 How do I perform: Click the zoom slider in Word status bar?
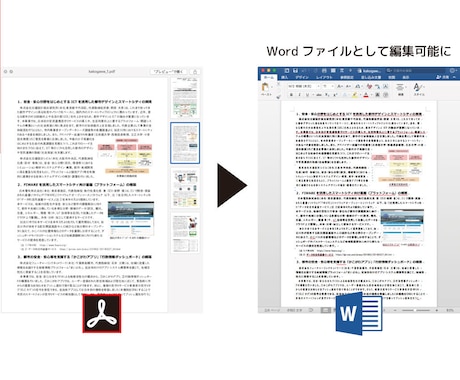click(415, 310)
